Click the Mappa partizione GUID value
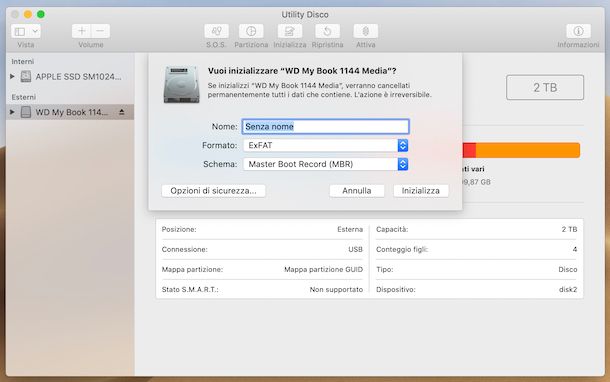 (x=323, y=269)
